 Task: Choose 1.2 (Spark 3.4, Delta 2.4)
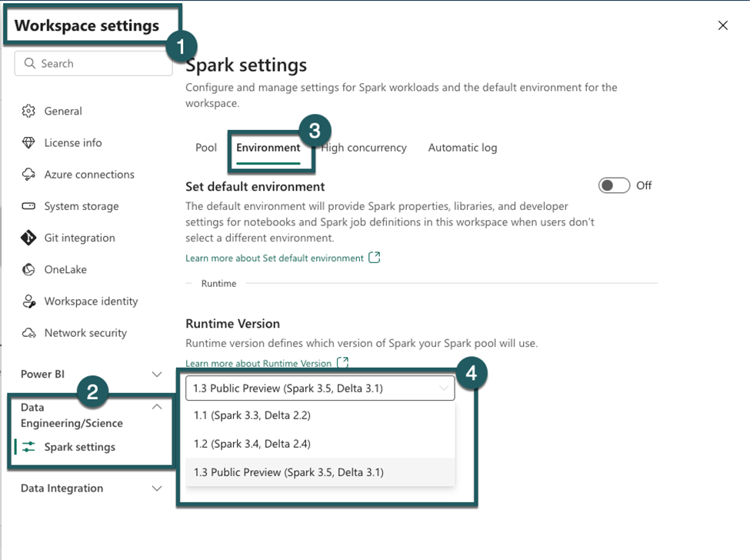(x=320, y=444)
